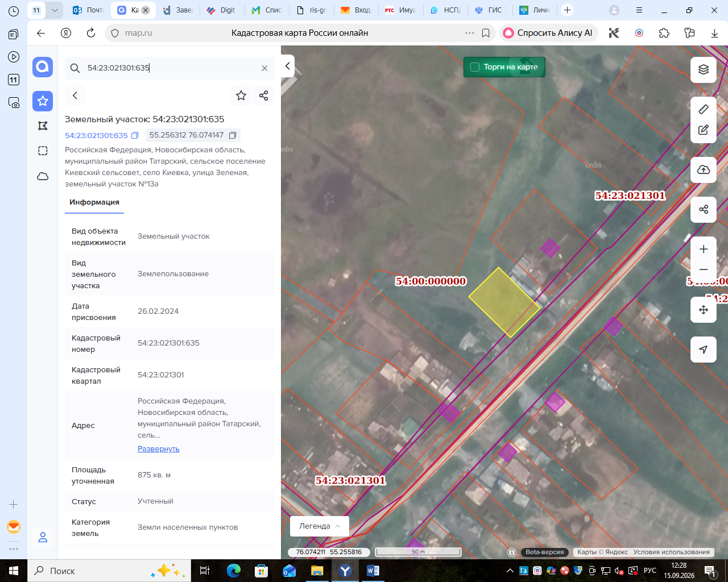Select the dashed area selection sidebar tool
Image resolution: width=728 pixels, height=582 pixels.
point(43,151)
